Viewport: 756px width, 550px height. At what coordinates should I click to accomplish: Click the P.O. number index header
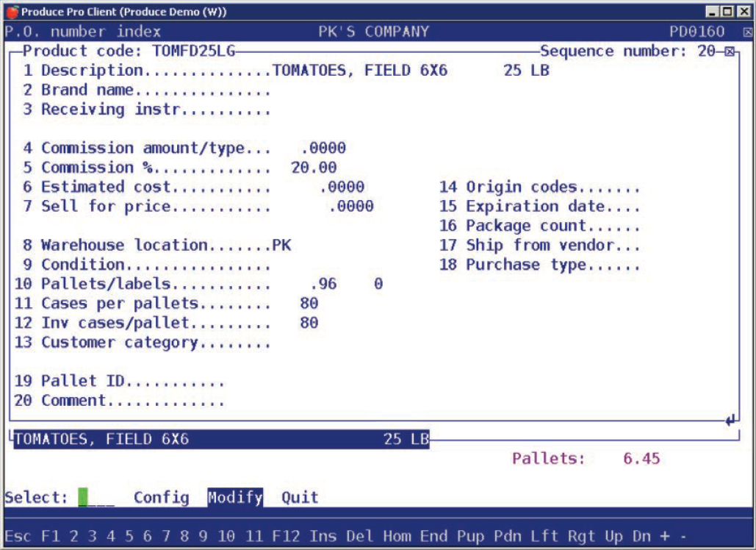point(82,32)
